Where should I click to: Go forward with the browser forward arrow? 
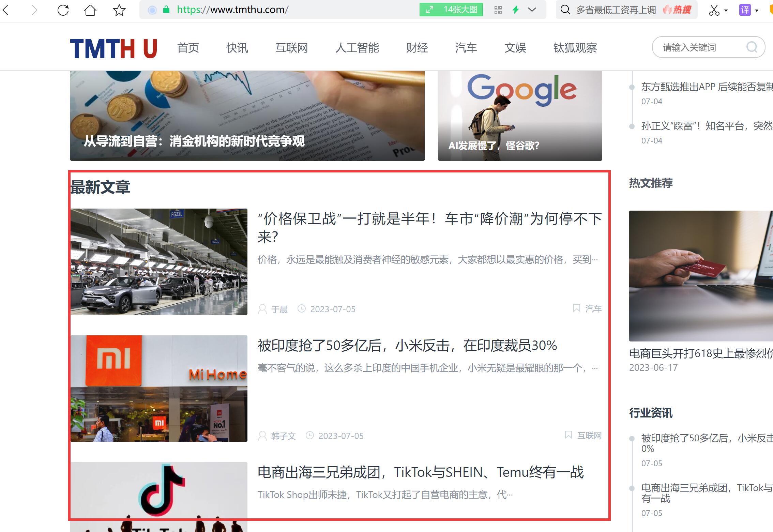[x=34, y=10]
